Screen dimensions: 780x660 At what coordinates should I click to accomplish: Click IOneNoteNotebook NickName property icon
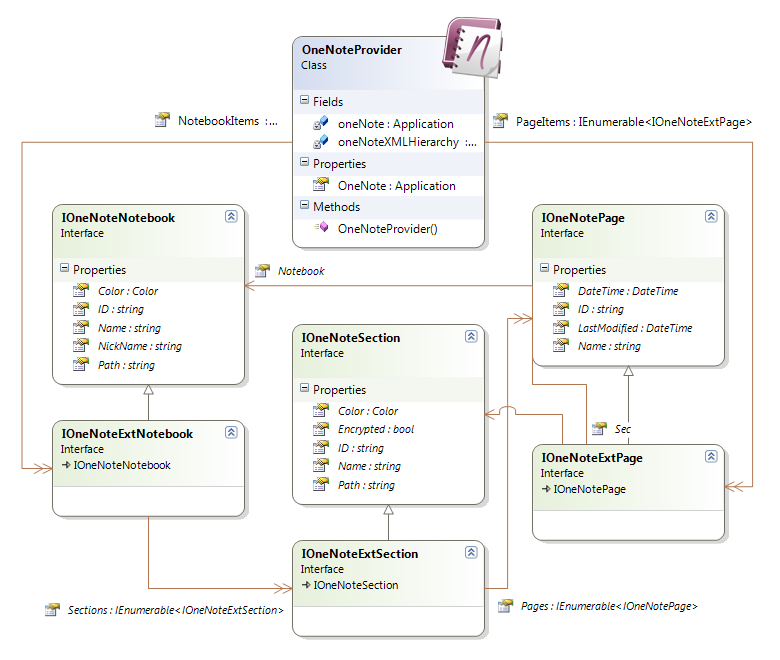(81, 345)
